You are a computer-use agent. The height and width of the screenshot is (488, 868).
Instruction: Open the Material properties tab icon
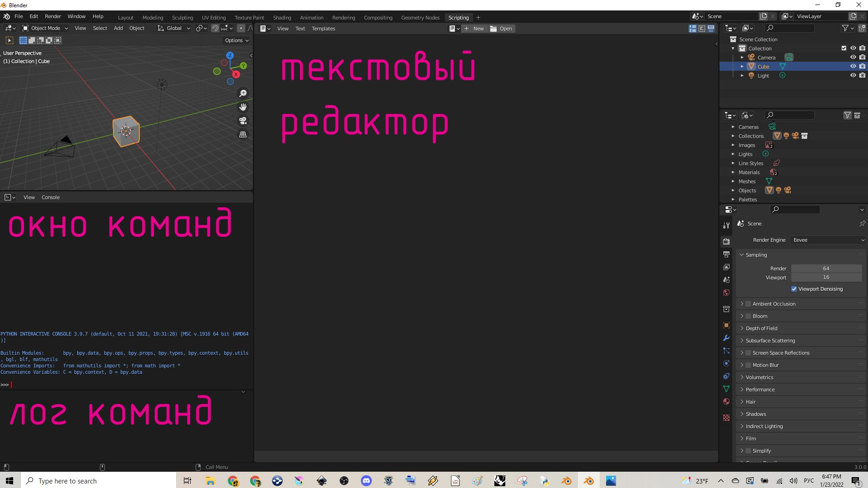pos(726,401)
